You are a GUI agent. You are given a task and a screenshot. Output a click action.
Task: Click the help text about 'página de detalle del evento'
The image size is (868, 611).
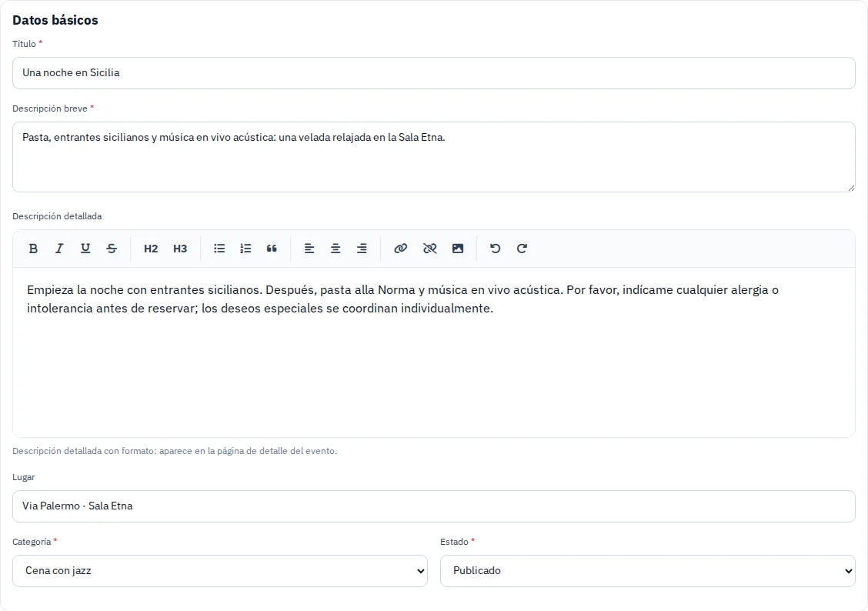pos(175,451)
